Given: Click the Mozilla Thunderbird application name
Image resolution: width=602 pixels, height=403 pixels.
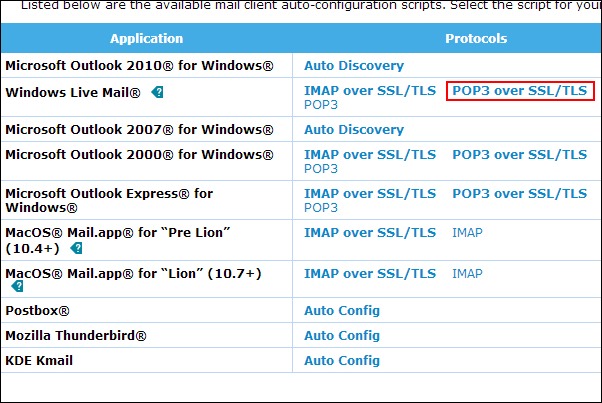Looking at the screenshot, I should 76,335.
